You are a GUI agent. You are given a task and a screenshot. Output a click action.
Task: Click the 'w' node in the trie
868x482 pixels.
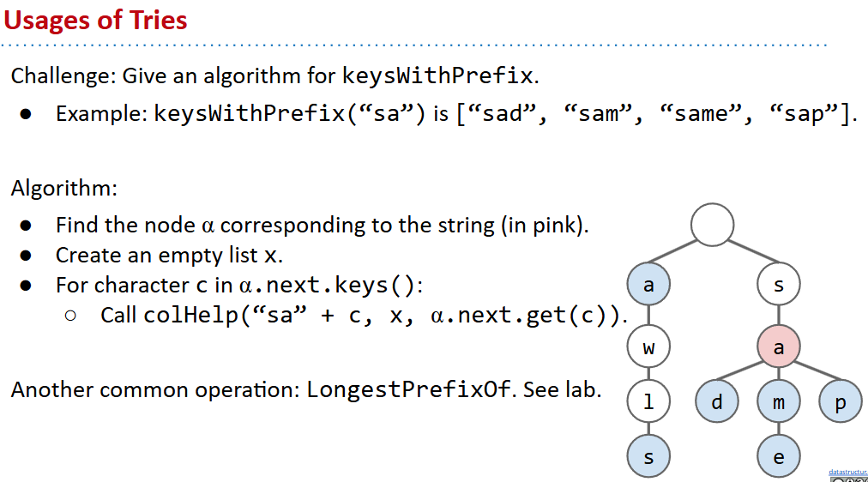(x=648, y=347)
